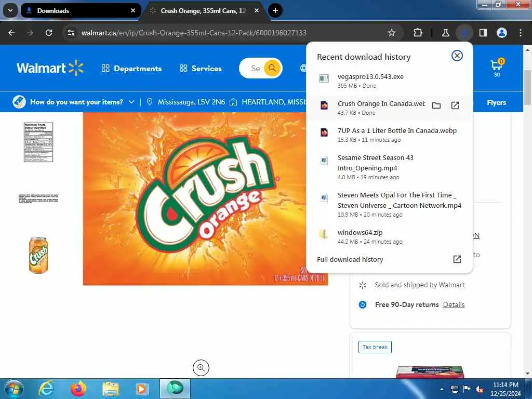Open Chrome Labs flask icon
This screenshot has height=399, width=532.
[x=445, y=33]
